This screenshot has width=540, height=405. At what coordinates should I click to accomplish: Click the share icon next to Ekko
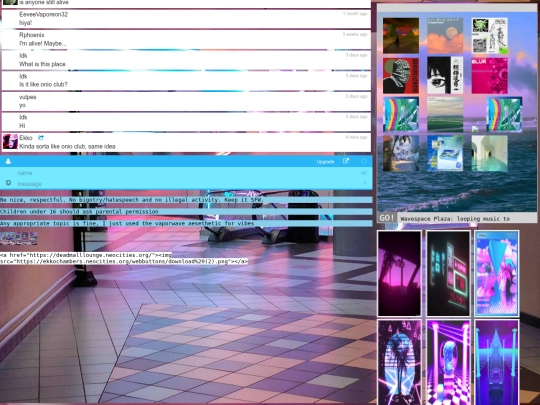point(41,137)
